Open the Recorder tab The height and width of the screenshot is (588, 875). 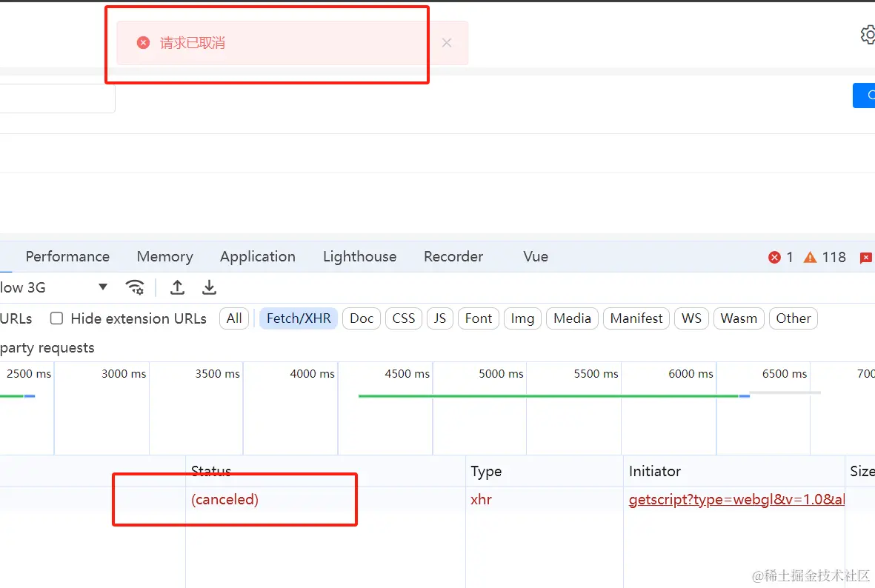453,257
